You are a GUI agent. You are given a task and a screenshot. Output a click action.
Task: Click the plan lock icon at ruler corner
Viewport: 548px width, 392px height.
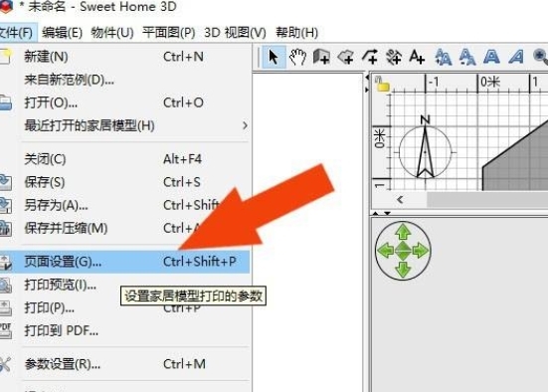click(382, 84)
